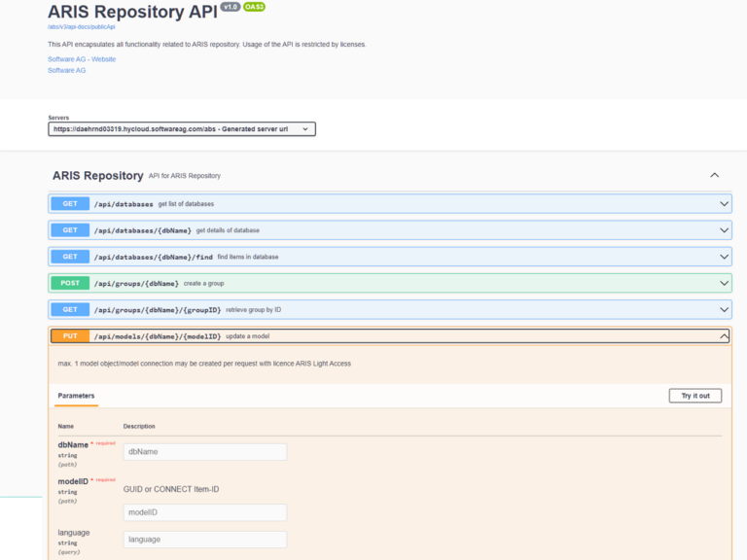Focus the modelID text field
Image resolution: width=747 pixels, height=560 pixels.
(204, 512)
